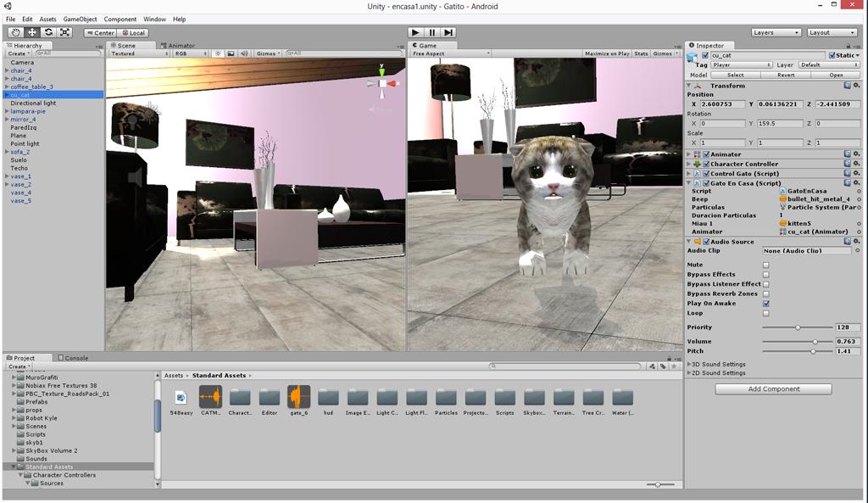This screenshot has width=868, height=503.
Task: Toggle cu_cat object active checkbox
Action: pos(705,55)
